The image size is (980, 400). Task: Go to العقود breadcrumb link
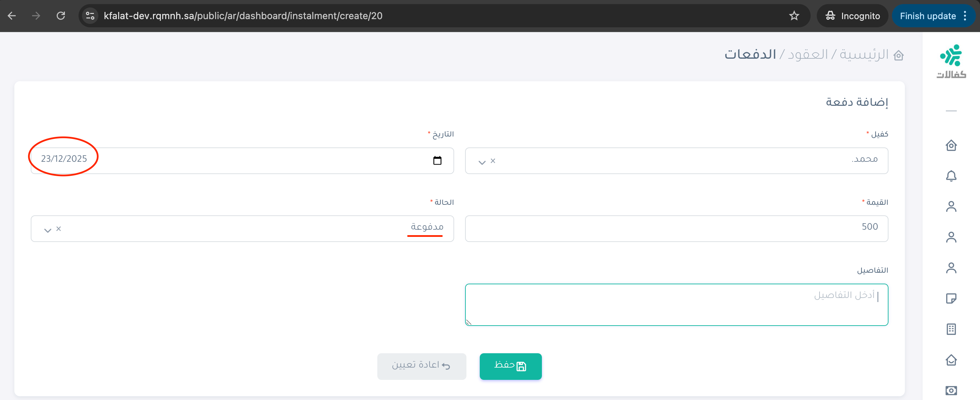coord(807,54)
